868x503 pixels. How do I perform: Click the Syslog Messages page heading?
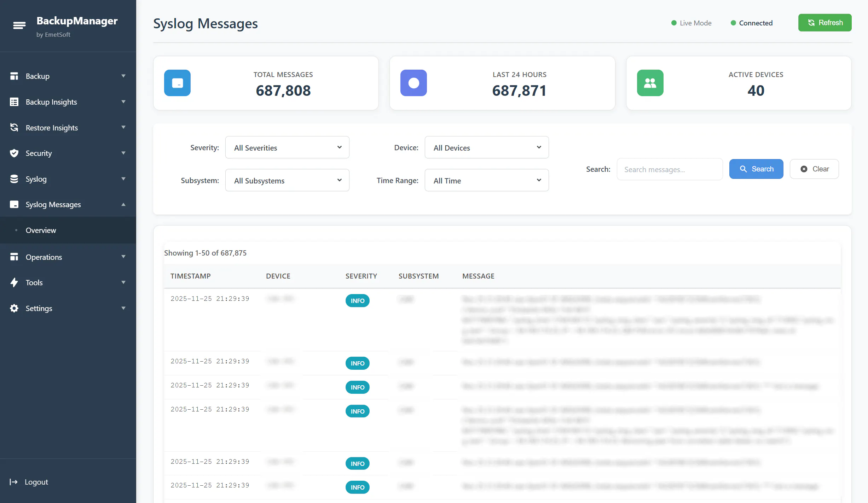[206, 24]
